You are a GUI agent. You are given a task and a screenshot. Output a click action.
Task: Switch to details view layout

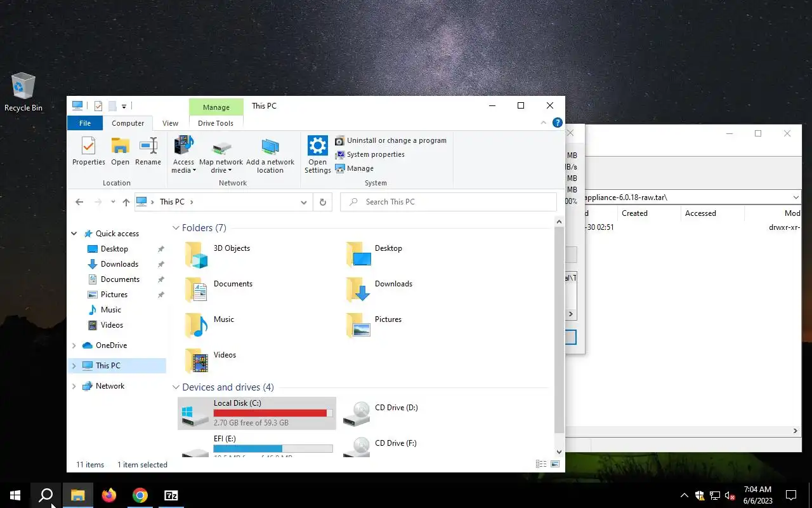541,465
